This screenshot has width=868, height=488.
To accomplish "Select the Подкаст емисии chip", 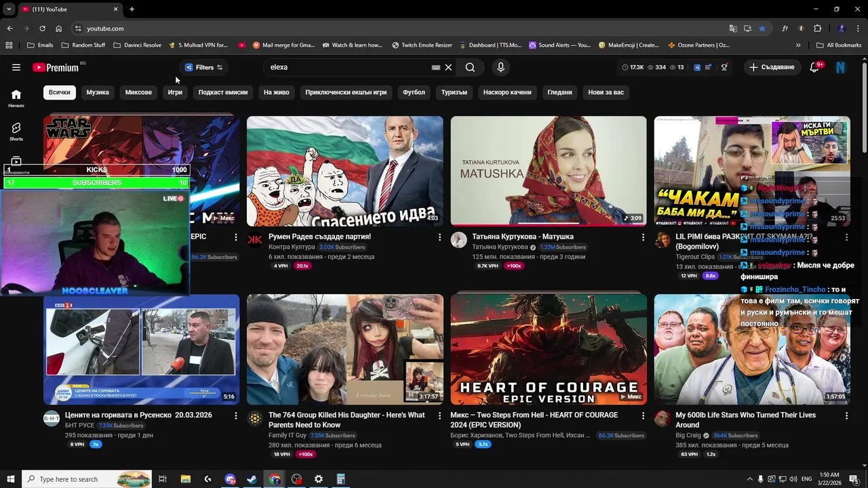I will point(223,92).
